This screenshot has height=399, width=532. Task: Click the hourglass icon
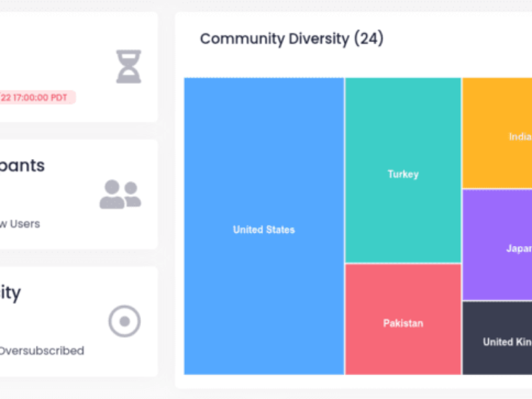[x=128, y=66]
